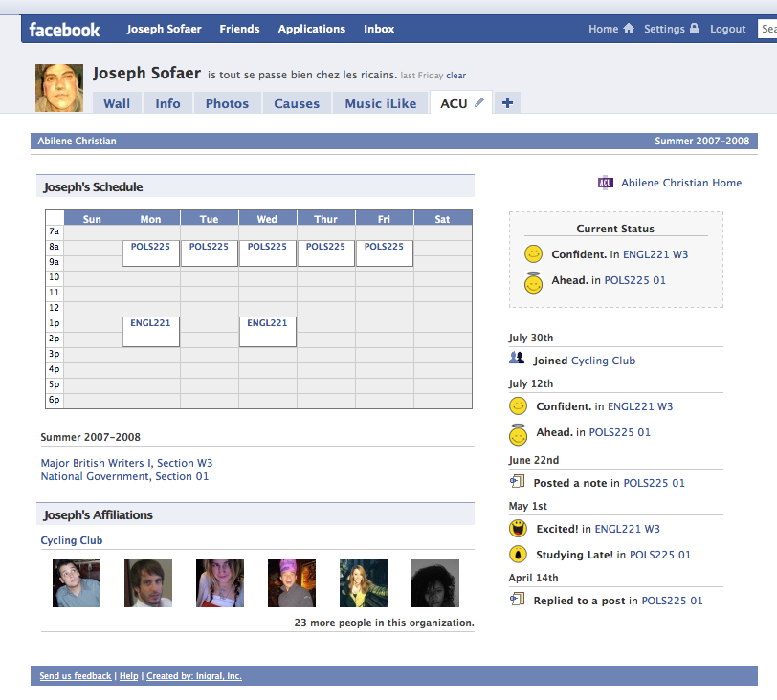Open Wednesday ENGL221 schedule block
The width and height of the screenshot is (777, 700).
(268, 331)
